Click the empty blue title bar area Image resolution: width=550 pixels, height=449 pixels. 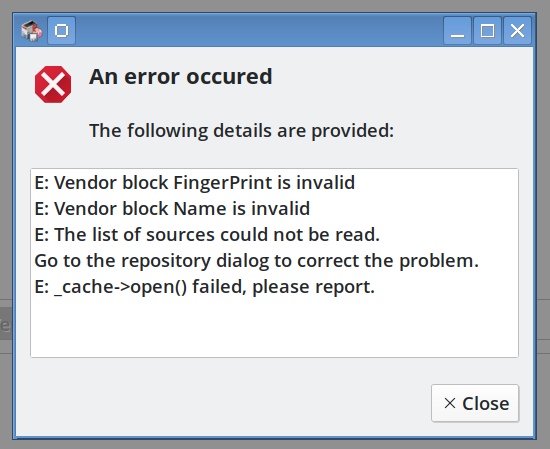[x=259, y=31]
